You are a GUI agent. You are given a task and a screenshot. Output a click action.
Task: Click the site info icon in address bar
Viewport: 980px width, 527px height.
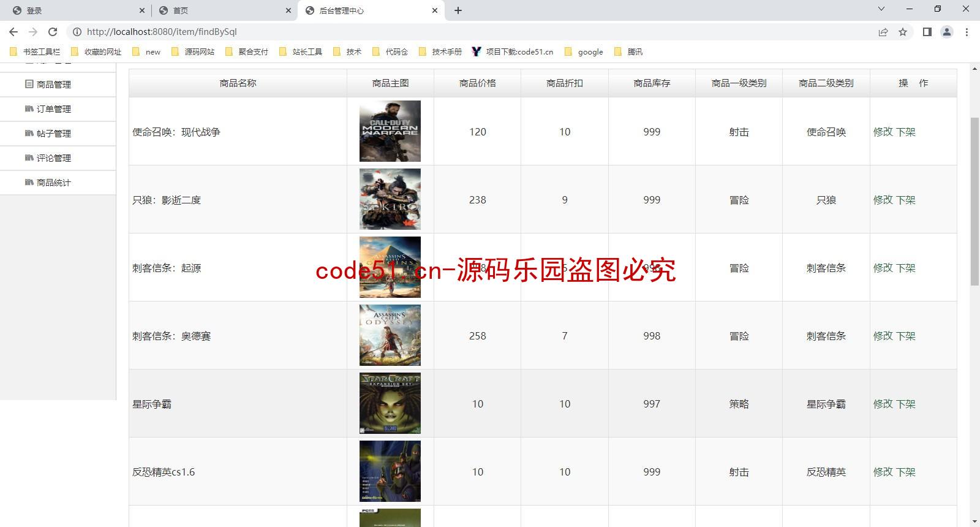tap(77, 32)
